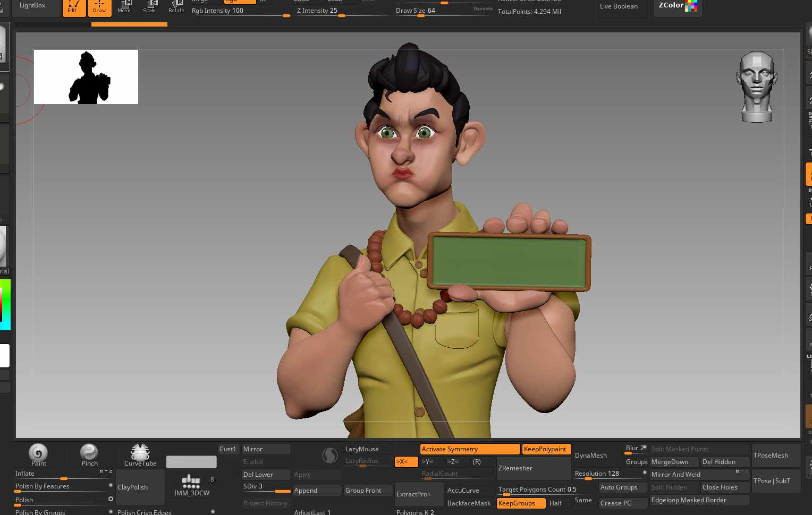Click Del Lower subdivision button
Image resolution: width=812 pixels, height=515 pixels.
pyautogui.click(x=266, y=475)
